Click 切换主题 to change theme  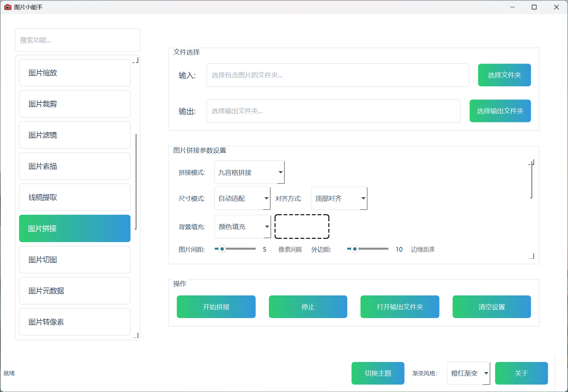[x=378, y=373]
